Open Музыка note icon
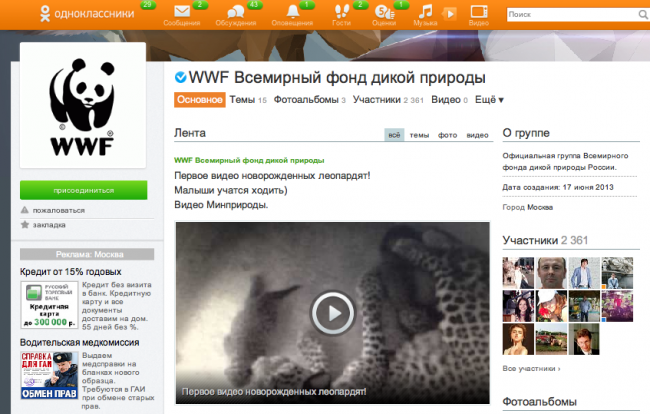650x414 pixels. click(x=425, y=11)
